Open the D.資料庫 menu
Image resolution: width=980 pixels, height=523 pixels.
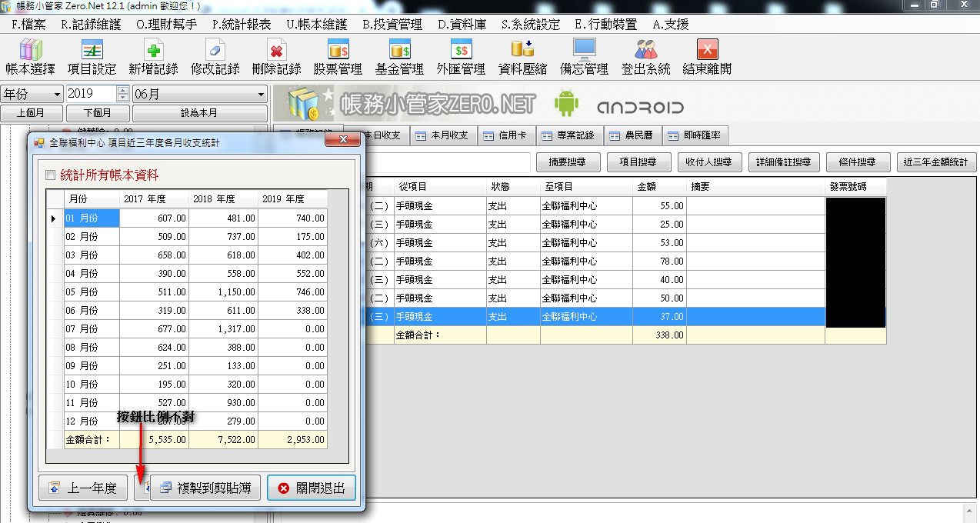[x=462, y=24]
